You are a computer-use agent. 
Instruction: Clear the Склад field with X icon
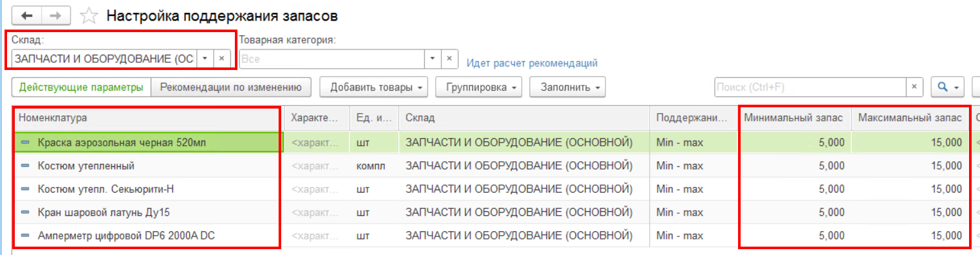tap(221, 58)
